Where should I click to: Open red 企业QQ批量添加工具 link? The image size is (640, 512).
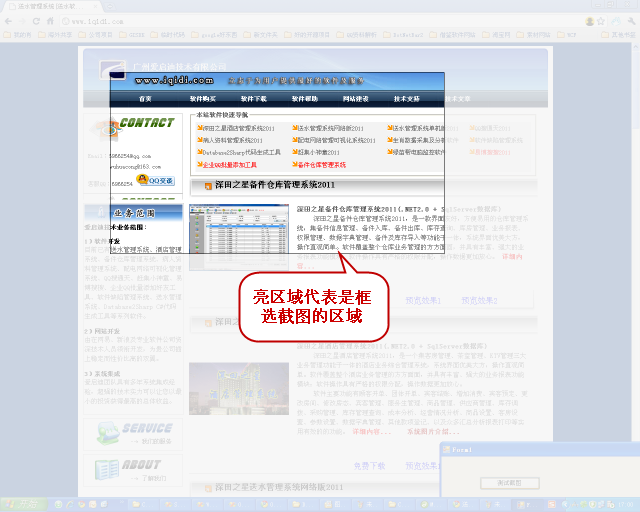230,165
